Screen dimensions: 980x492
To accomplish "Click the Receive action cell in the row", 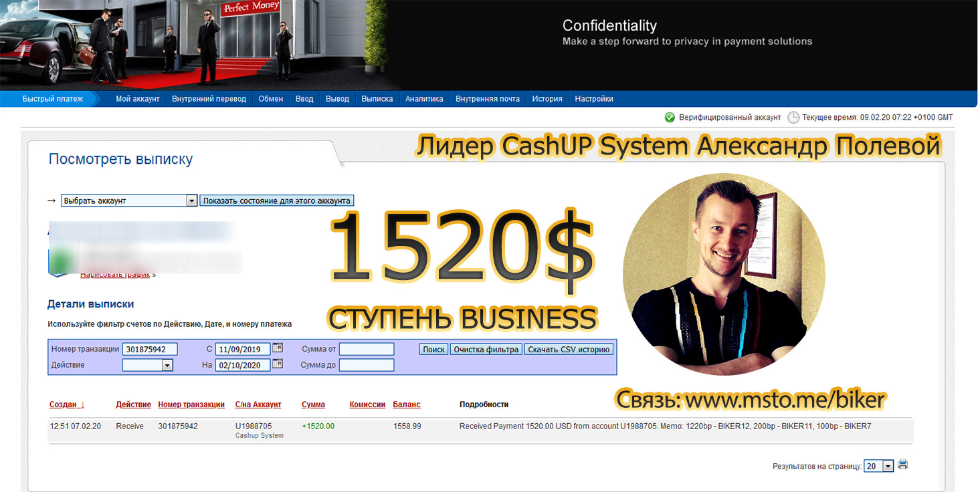I will pyautogui.click(x=130, y=426).
